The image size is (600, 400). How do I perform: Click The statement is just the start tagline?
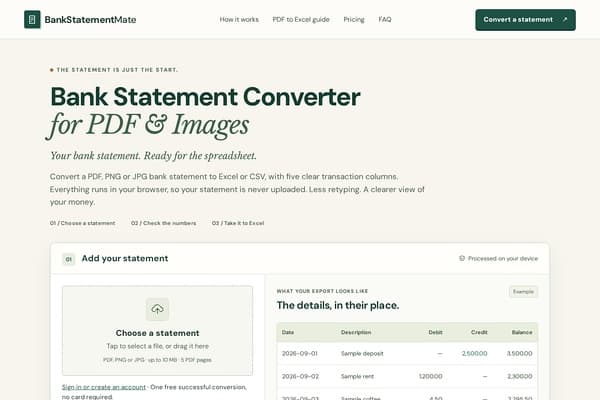[117, 70]
